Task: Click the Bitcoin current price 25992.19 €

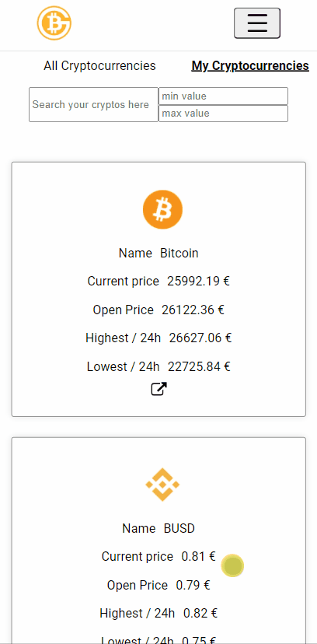Action: tap(198, 282)
